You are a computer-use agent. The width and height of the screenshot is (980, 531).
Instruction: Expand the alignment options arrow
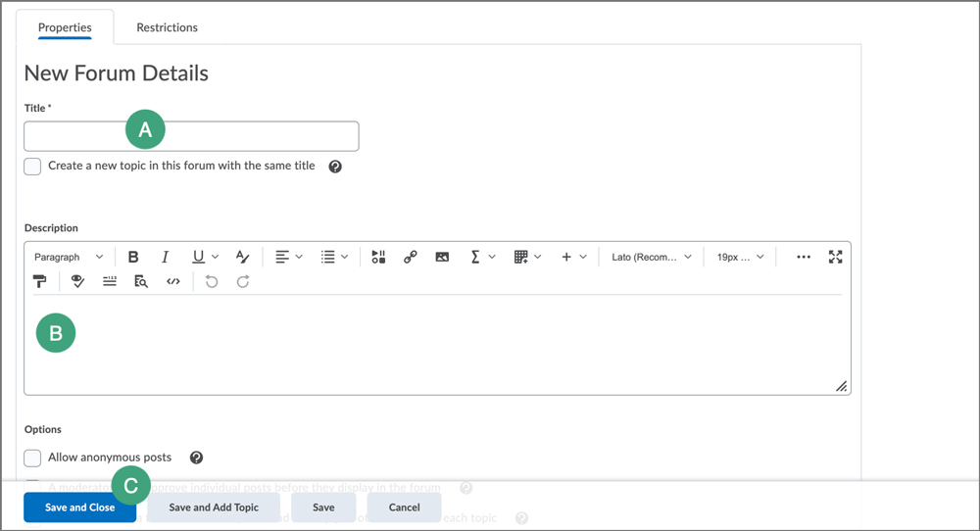point(299,257)
